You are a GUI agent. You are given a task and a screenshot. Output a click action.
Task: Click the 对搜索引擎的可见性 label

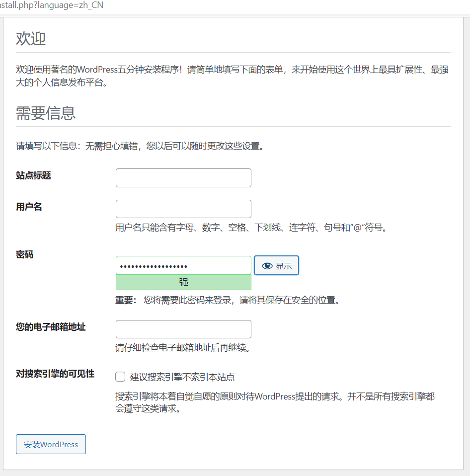[x=55, y=374]
